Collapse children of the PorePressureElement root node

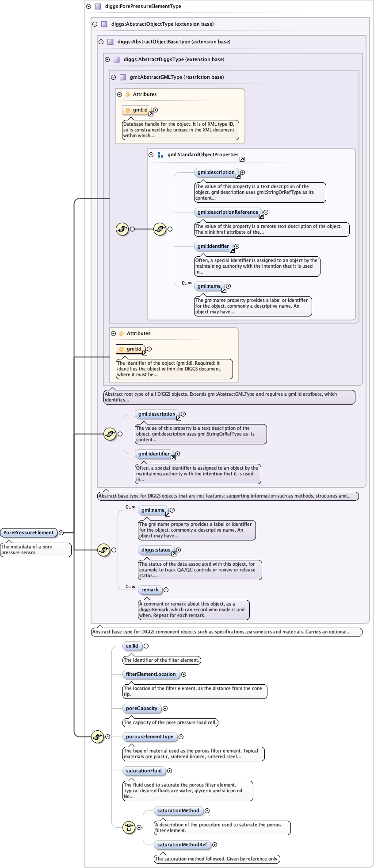point(61,533)
